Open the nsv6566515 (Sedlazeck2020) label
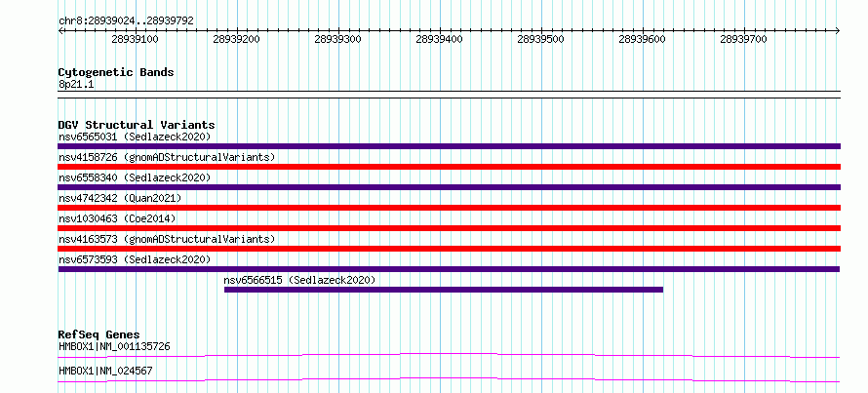The width and height of the screenshot is (868, 393). [x=299, y=280]
